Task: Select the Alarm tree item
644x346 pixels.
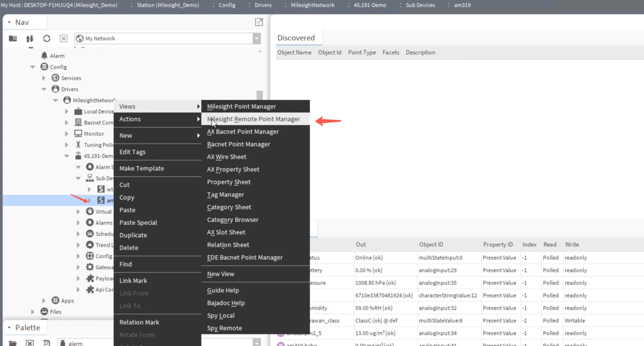Action: coord(57,56)
